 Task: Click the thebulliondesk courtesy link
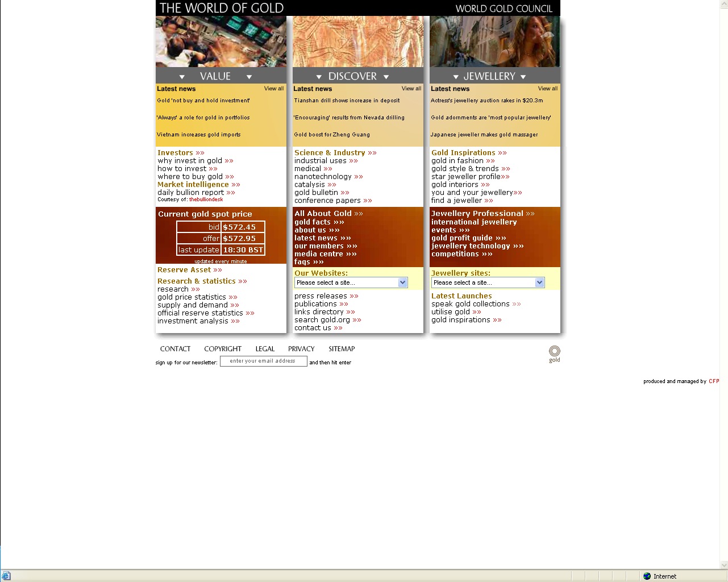[206, 199]
